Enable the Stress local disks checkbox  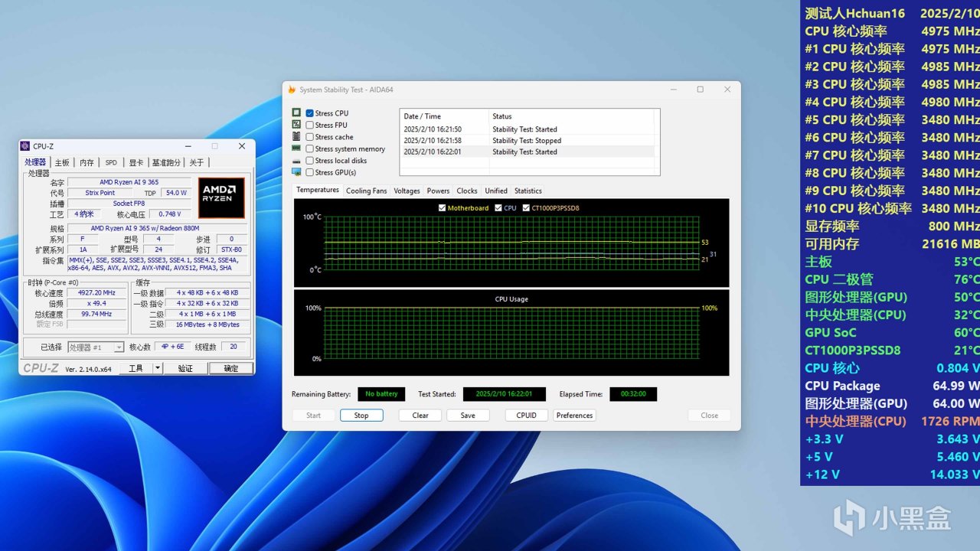(x=309, y=161)
